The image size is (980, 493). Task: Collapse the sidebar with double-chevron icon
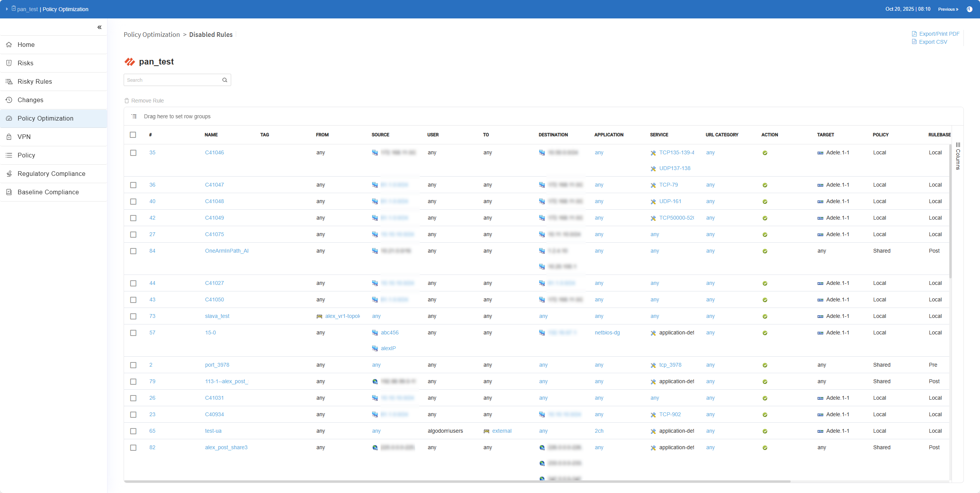point(99,27)
